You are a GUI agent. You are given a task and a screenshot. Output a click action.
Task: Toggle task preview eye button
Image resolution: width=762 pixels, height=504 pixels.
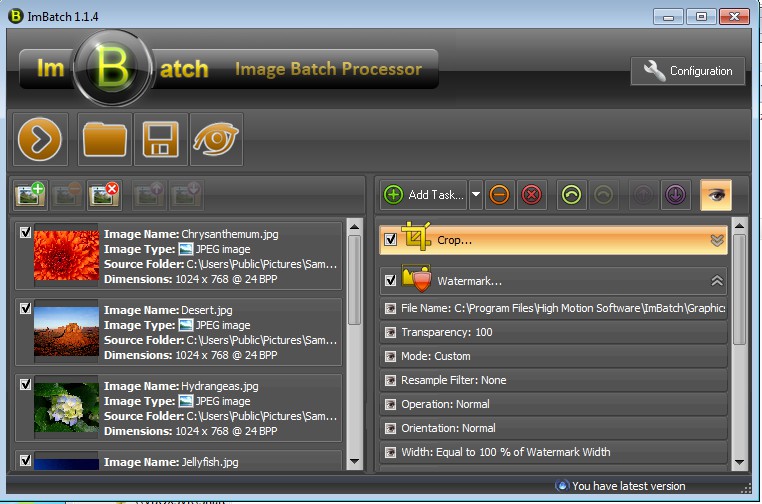[x=716, y=195]
